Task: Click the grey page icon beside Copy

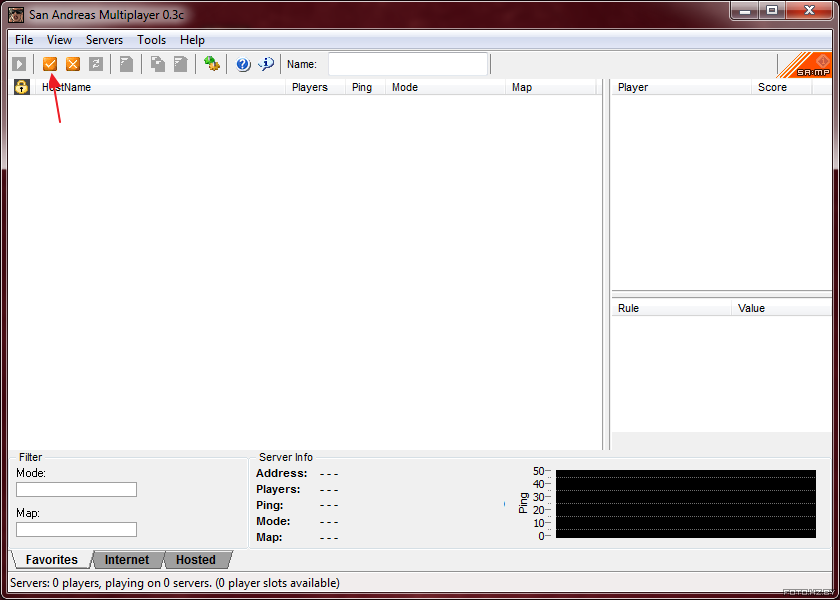Action: [181, 64]
